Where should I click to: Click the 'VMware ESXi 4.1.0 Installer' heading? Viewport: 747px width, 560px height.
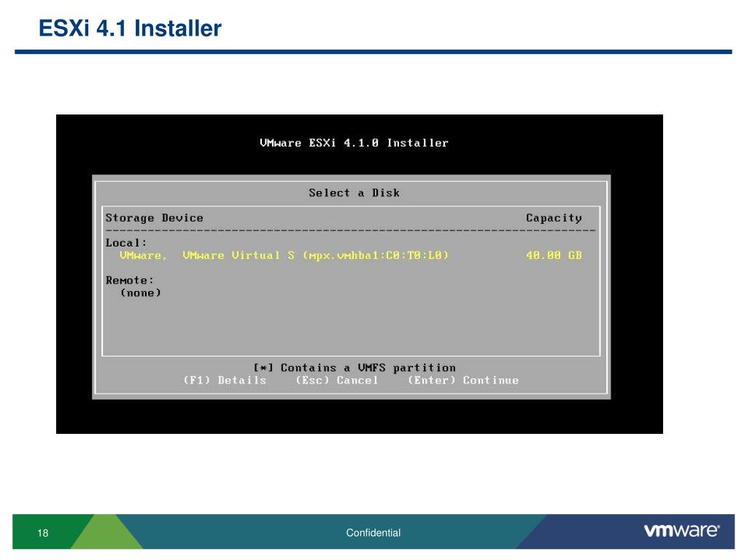(x=354, y=143)
